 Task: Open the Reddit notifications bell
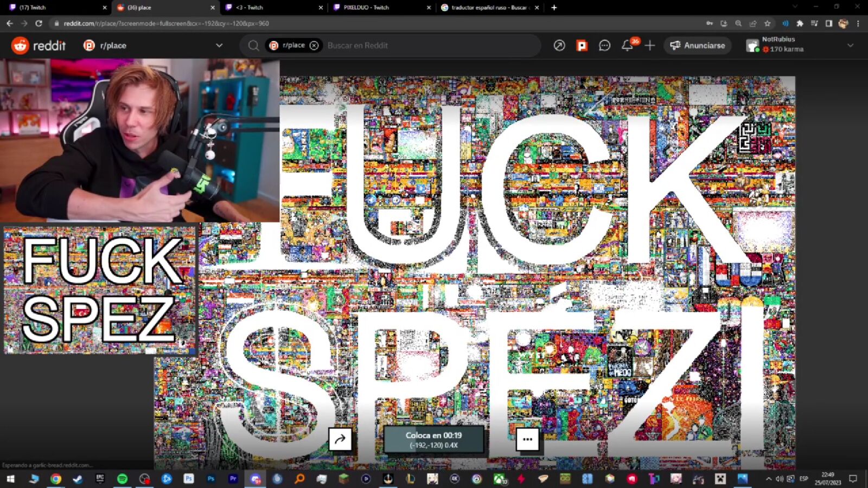[x=627, y=46]
